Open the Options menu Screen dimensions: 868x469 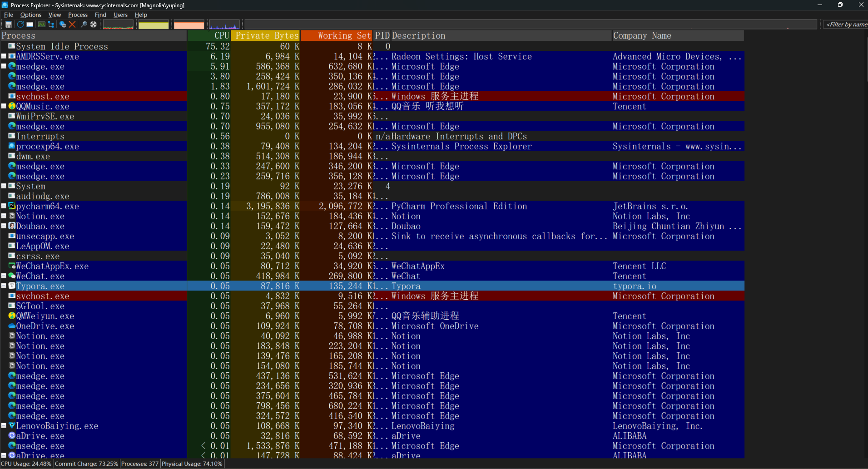click(x=30, y=15)
